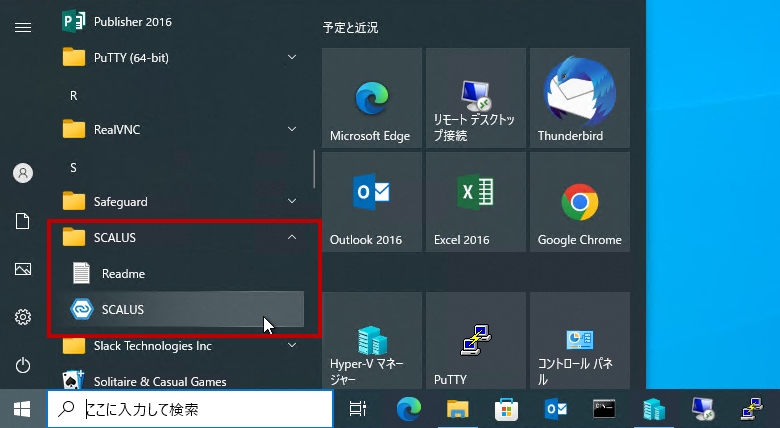
Task: Open the user account icon
Action: (x=23, y=173)
